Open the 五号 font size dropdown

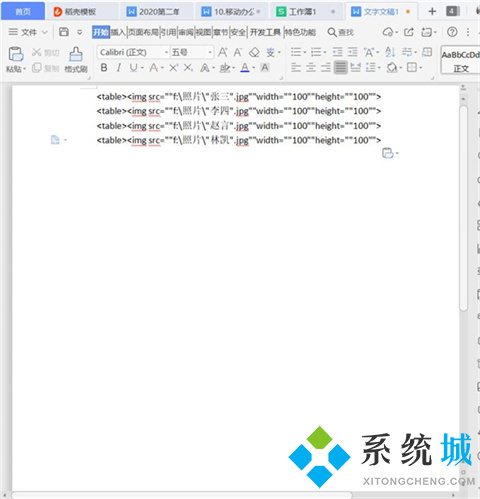coord(210,52)
